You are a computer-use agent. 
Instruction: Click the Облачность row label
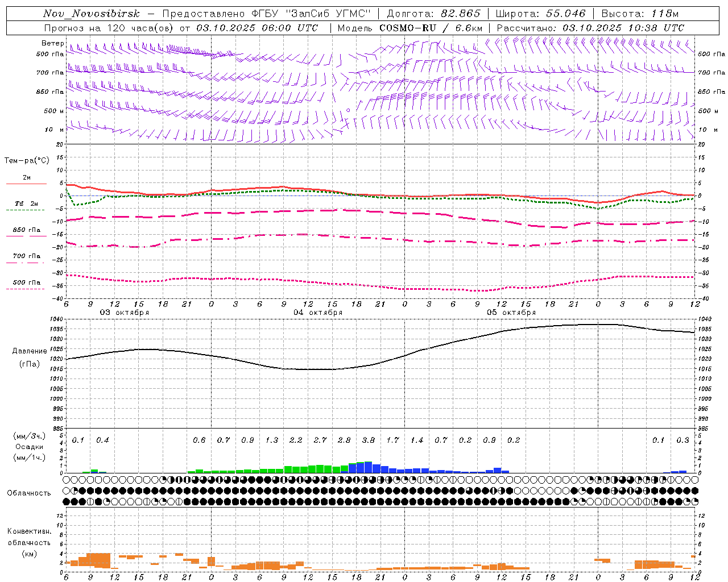[x=29, y=493]
